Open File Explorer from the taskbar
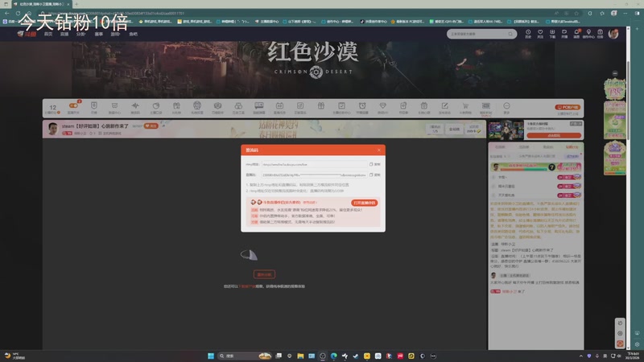This screenshot has width=644, height=362. (x=300, y=356)
